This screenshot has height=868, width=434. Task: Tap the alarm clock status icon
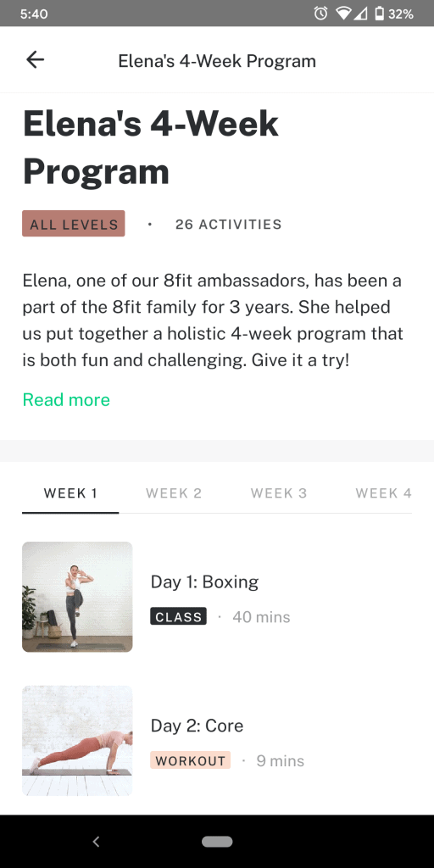(320, 14)
